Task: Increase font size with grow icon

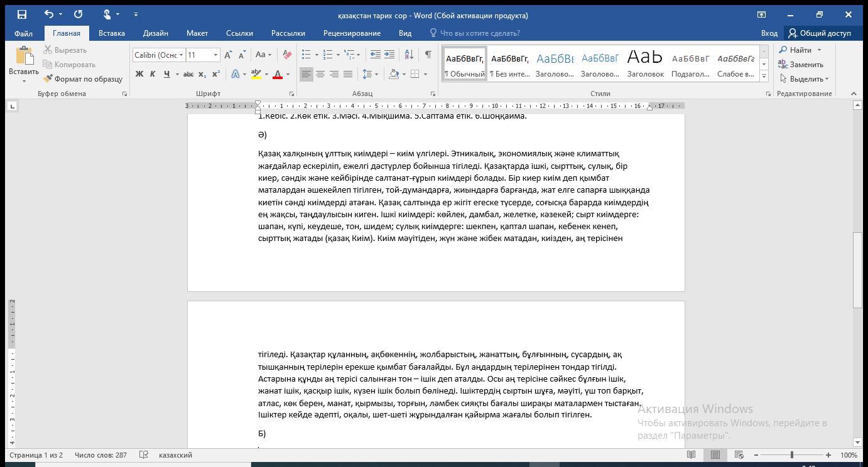Action: click(229, 55)
